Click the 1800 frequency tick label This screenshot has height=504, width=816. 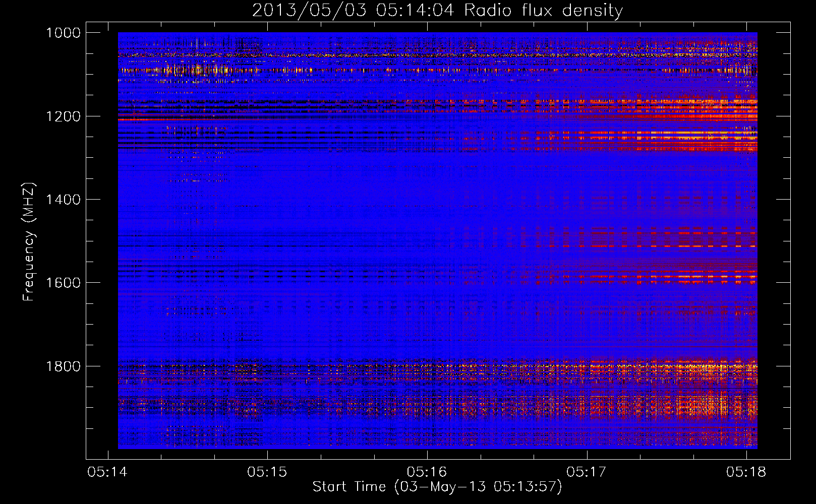point(64,366)
